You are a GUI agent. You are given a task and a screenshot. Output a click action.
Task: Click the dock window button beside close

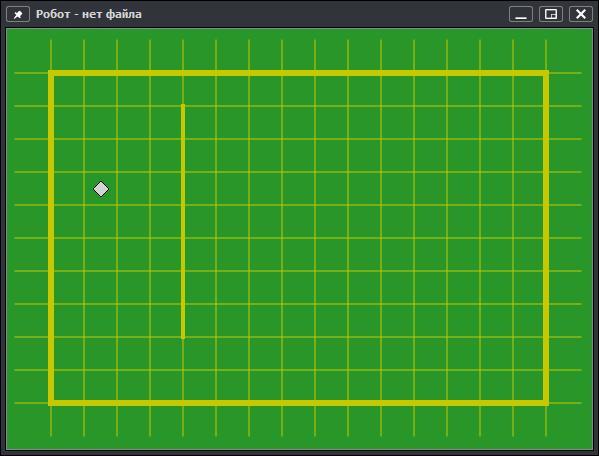click(550, 15)
